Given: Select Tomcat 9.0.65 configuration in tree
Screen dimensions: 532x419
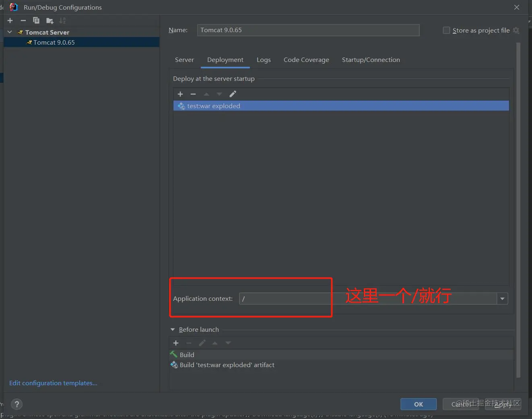Looking at the screenshot, I should [x=82, y=42].
